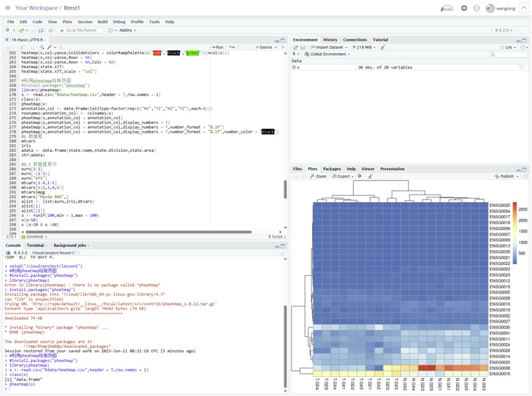532x396 pixels.
Task: Open the File menu
Action: click(x=11, y=22)
